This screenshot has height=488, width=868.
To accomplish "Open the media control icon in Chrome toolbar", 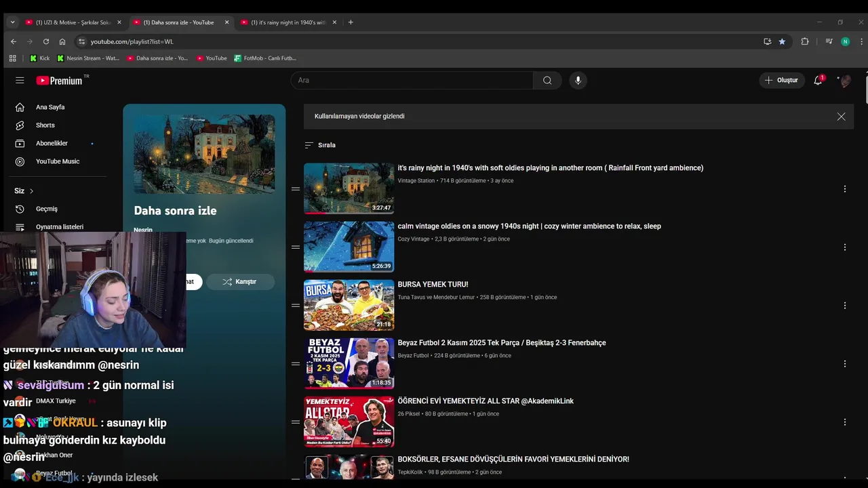I will point(829,41).
